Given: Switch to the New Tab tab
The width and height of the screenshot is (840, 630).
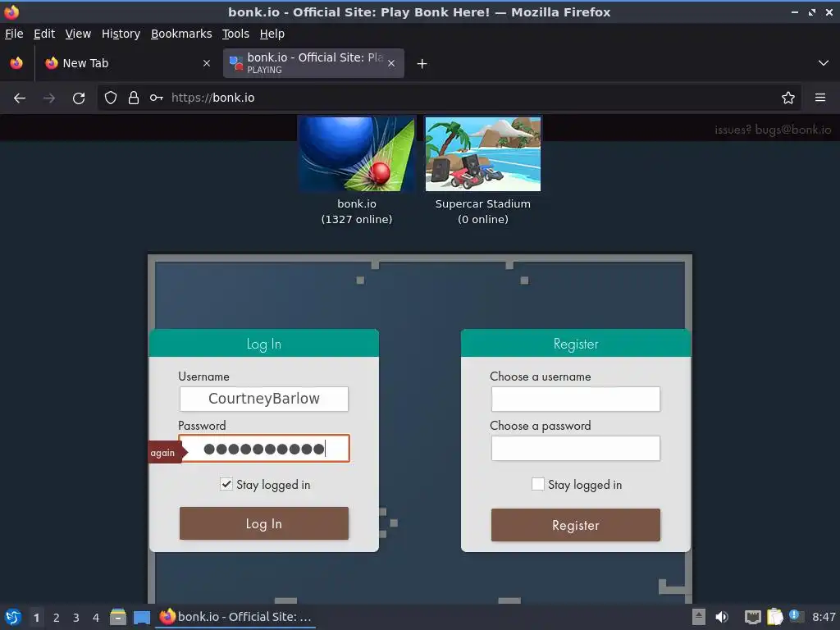Looking at the screenshot, I should click(127, 63).
